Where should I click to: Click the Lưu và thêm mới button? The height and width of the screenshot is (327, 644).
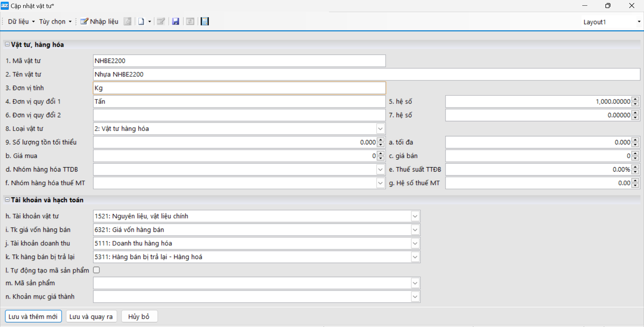[x=33, y=317]
